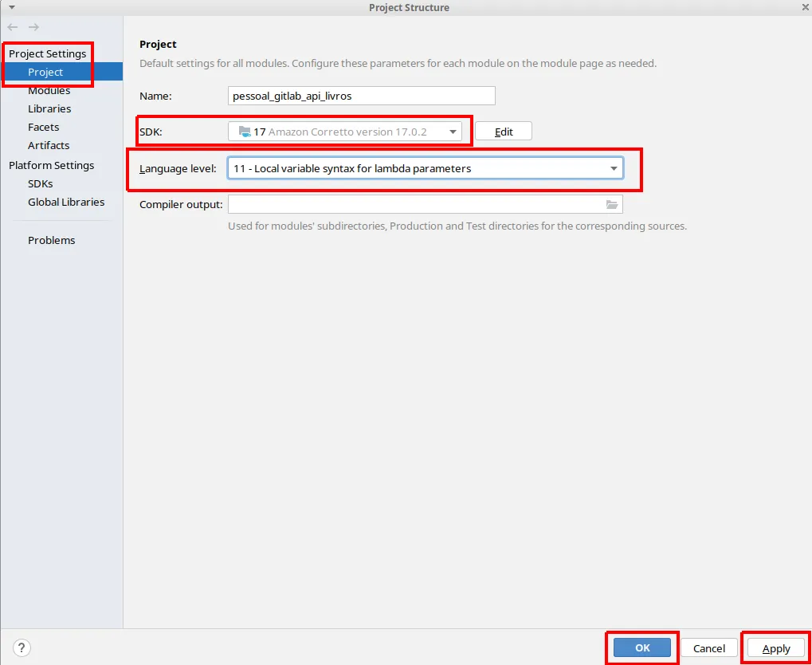The height and width of the screenshot is (665, 812).
Task: Browse compiler output folder icon
Action: click(612, 205)
